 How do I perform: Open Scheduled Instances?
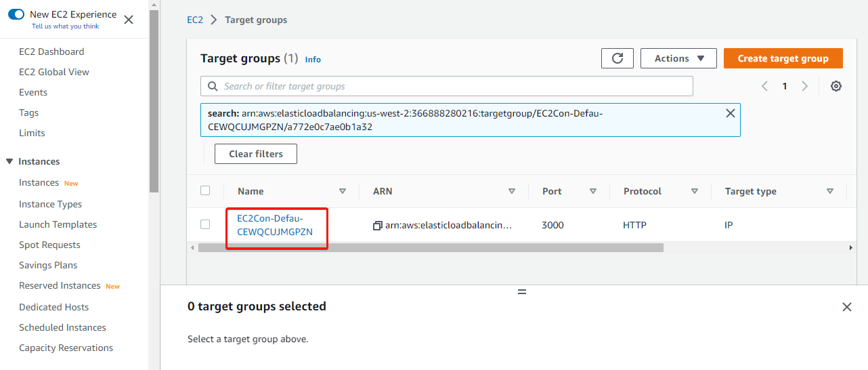pyautogui.click(x=62, y=327)
